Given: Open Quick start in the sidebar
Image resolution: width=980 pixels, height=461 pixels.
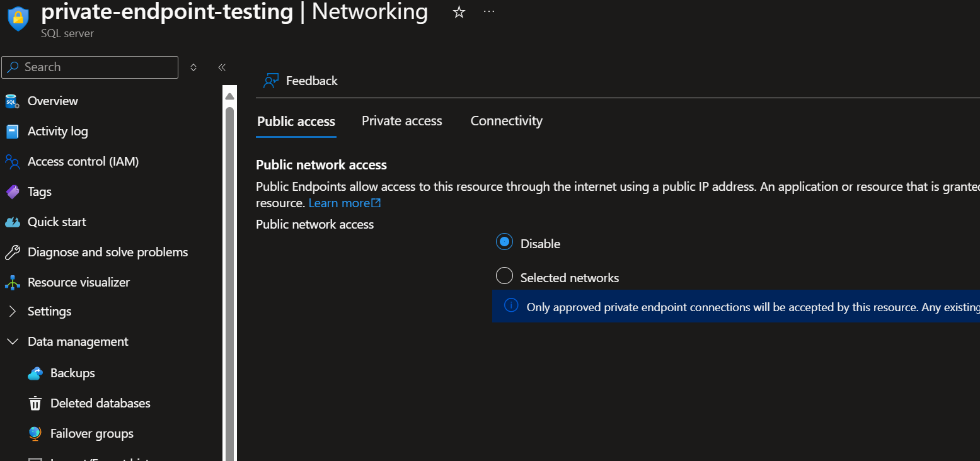Looking at the screenshot, I should click(x=57, y=222).
